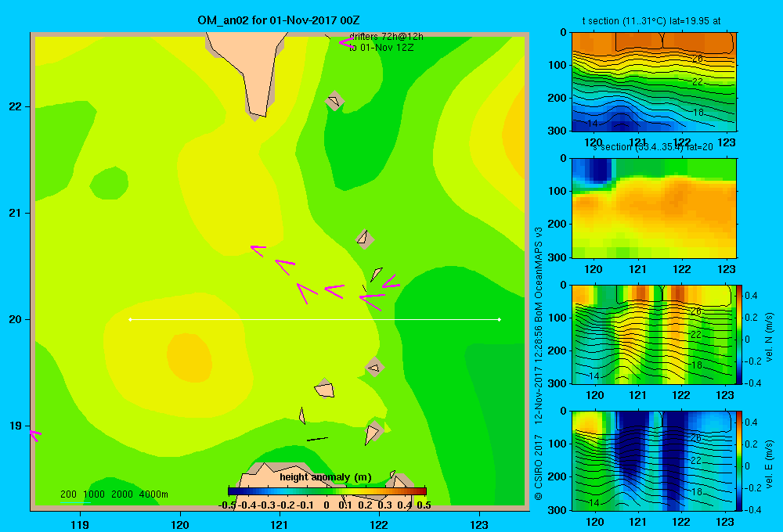Click longitude label 119 on main map
The height and width of the screenshot is (532, 783).
click(x=80, y=524)
